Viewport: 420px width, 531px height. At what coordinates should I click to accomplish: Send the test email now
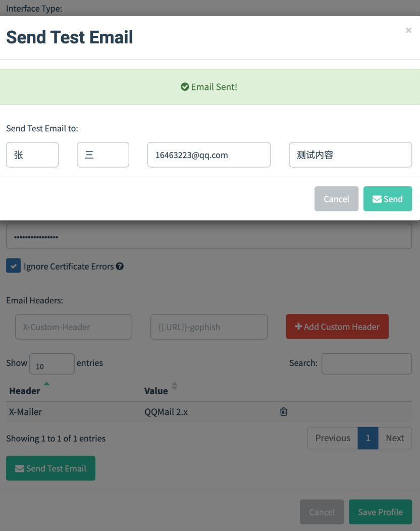[388, 199]
